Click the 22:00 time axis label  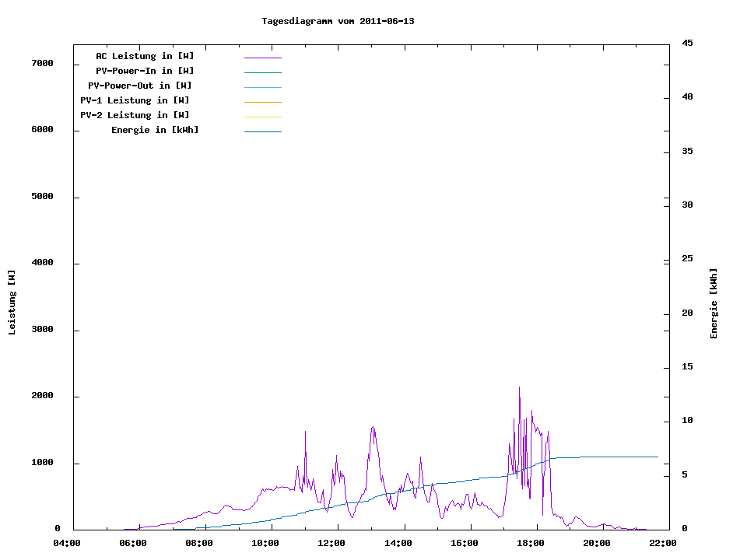click(x=662, y=543)
